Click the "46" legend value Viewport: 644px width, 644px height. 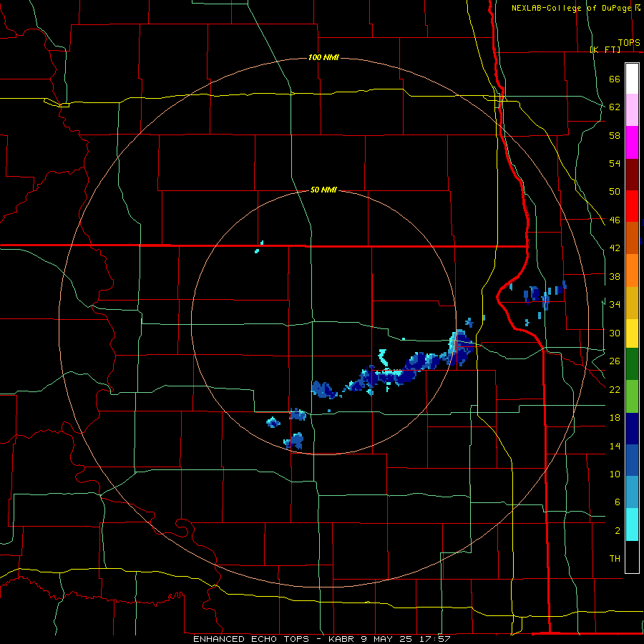615,220
